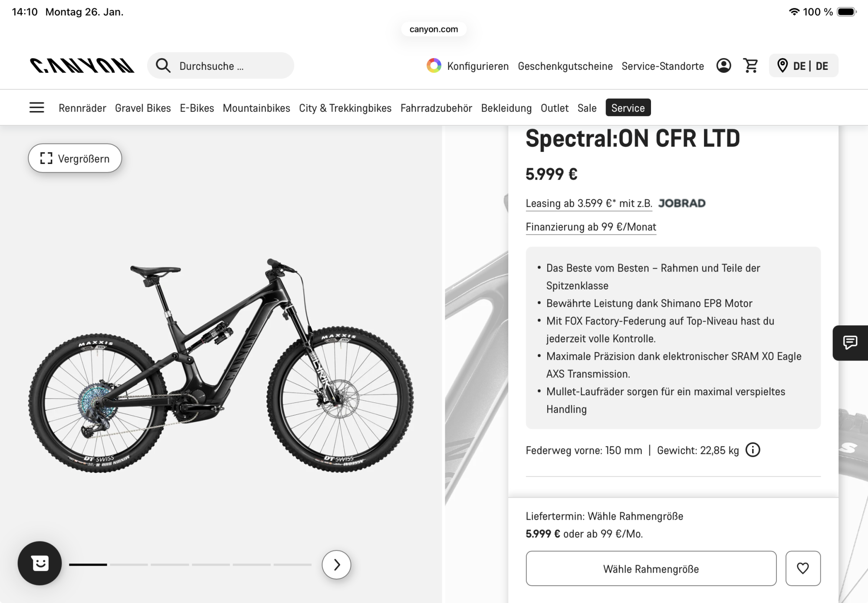Click the Vergrößern enlarge button
This screenshot has width=868, height=603.
click(75, 158)
